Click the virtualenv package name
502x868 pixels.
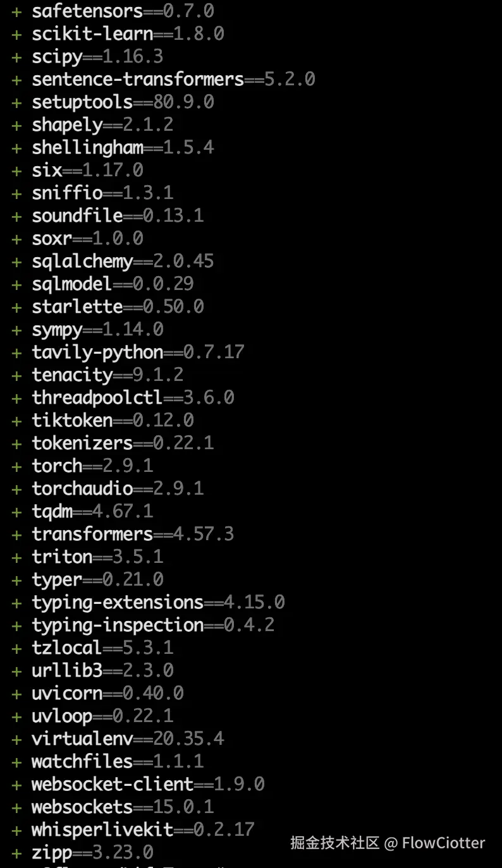coord(82,738)
